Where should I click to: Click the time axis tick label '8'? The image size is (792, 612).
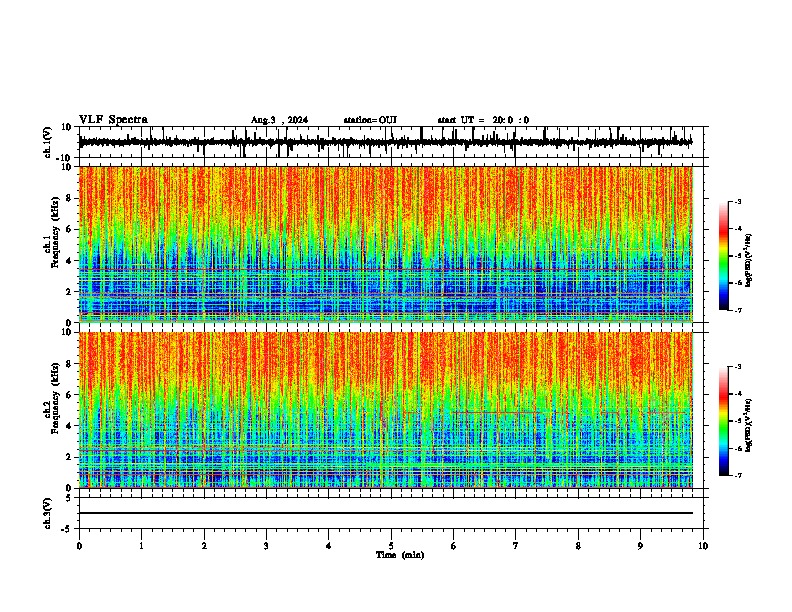click(578, 546)
